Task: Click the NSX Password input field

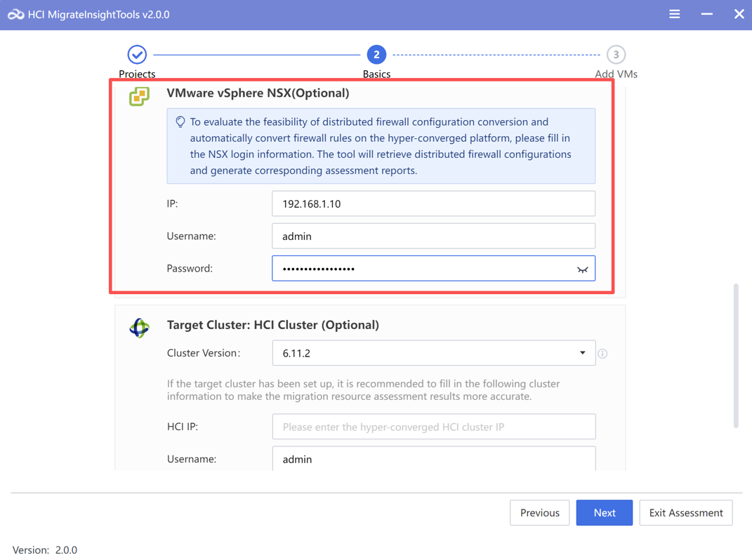Action: (433, 269)
